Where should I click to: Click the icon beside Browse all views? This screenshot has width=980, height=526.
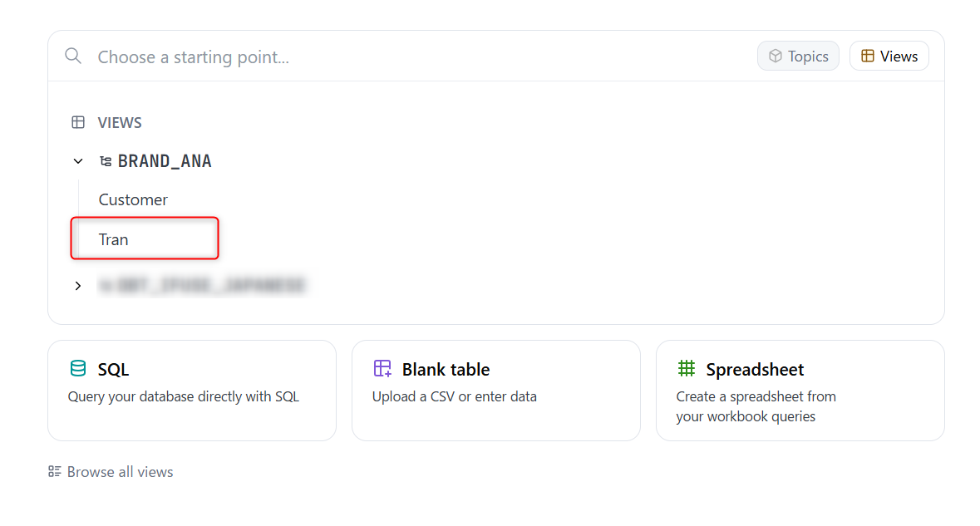click(x=53, y=471)
